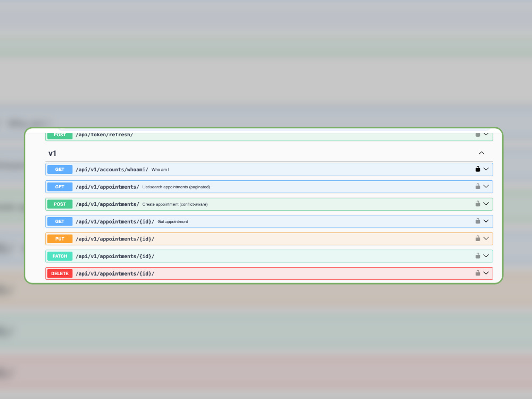532x399 pixels.
Task: Click padlock on GET appointments/{id} row
Action: pos(478,221)
